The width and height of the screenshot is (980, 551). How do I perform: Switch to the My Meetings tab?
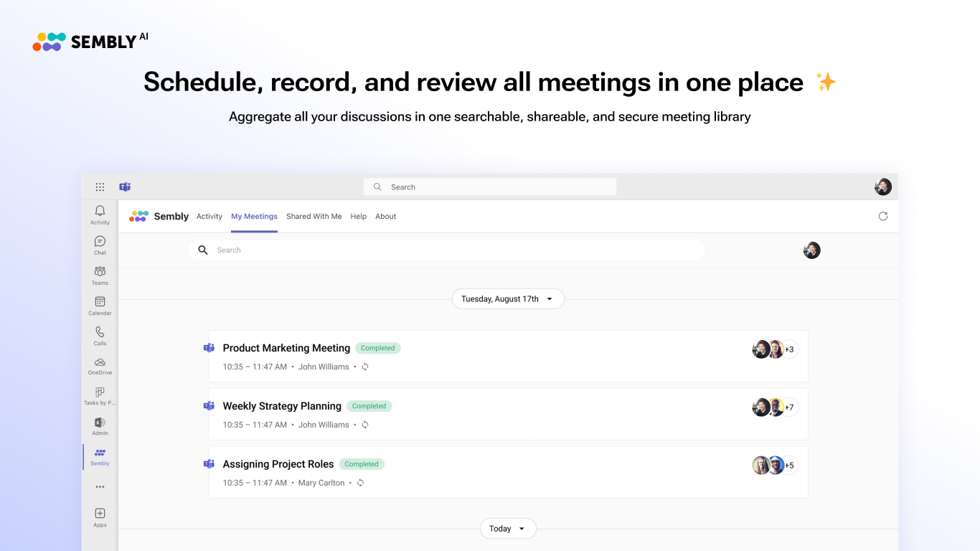(x=254, y=217)
